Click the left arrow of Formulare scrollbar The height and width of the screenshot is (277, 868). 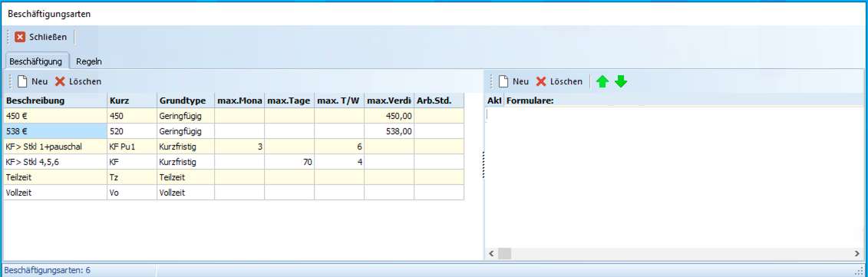point(491,253)
